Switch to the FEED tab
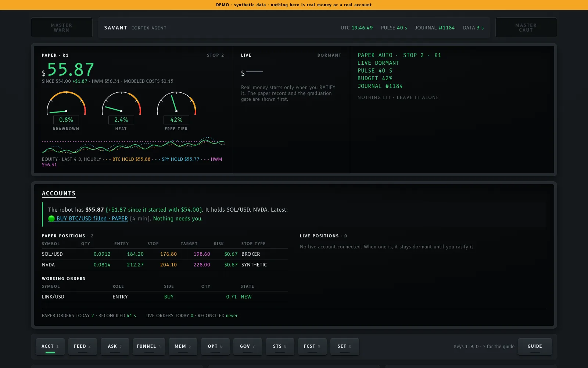Viewport: 588px width, 368px height. click(82, 346)
